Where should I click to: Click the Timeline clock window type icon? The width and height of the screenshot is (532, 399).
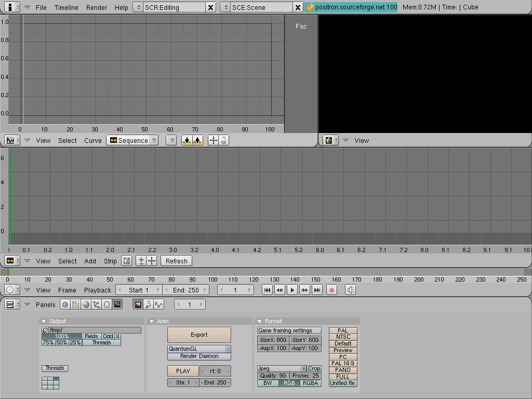tap(12, 290)
